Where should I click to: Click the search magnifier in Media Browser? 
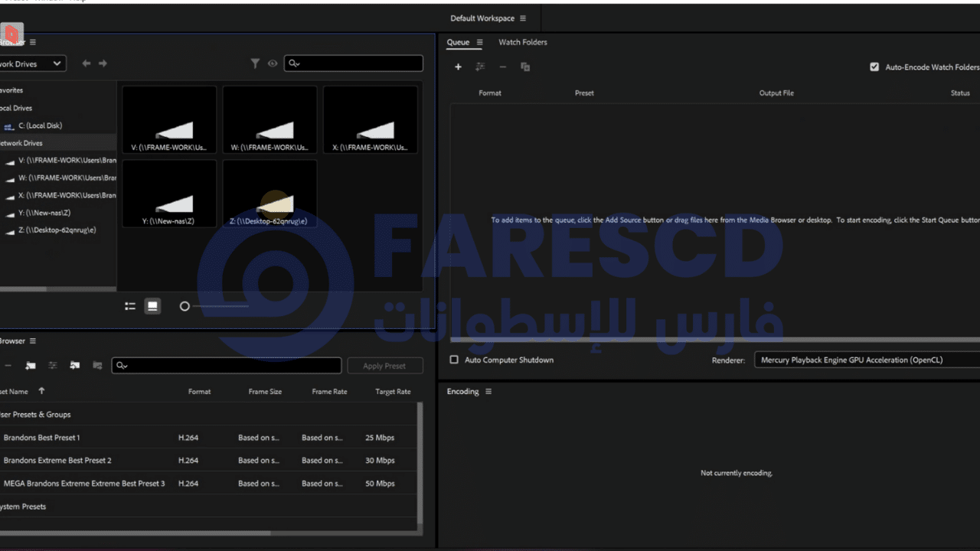[x=294, y=64]
